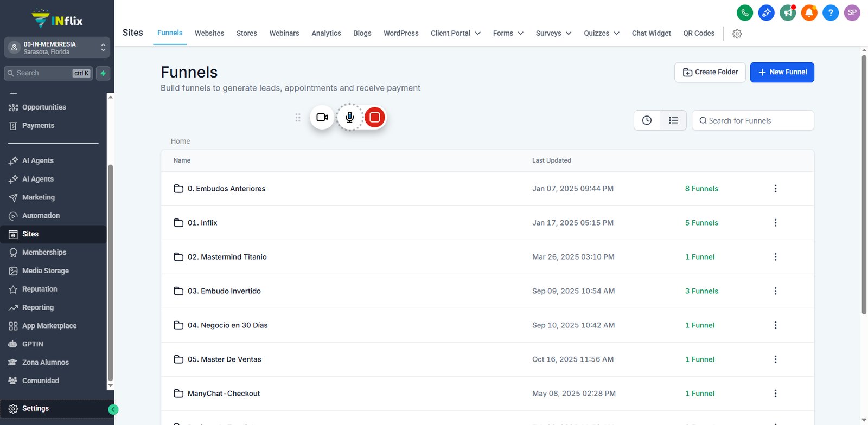
Task: Switch to the Websites tab
Action: (209, 33)
